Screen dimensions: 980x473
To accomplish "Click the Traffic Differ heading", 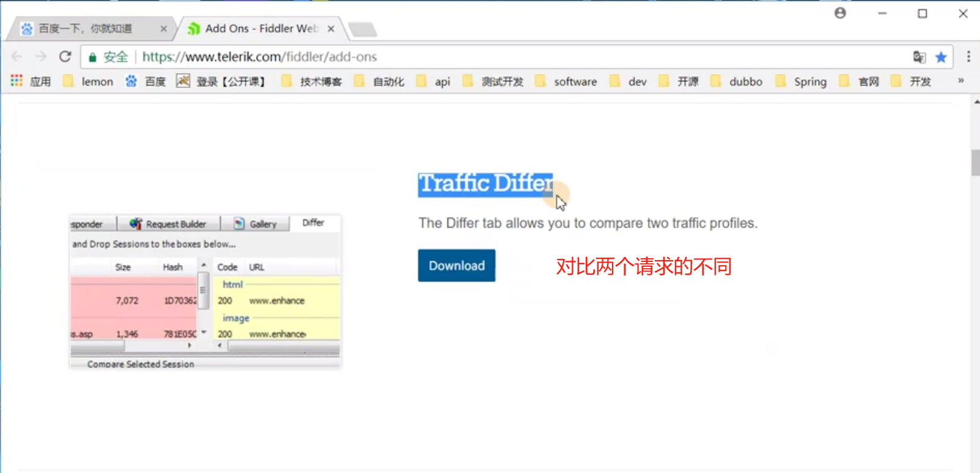I will point(485,184).
